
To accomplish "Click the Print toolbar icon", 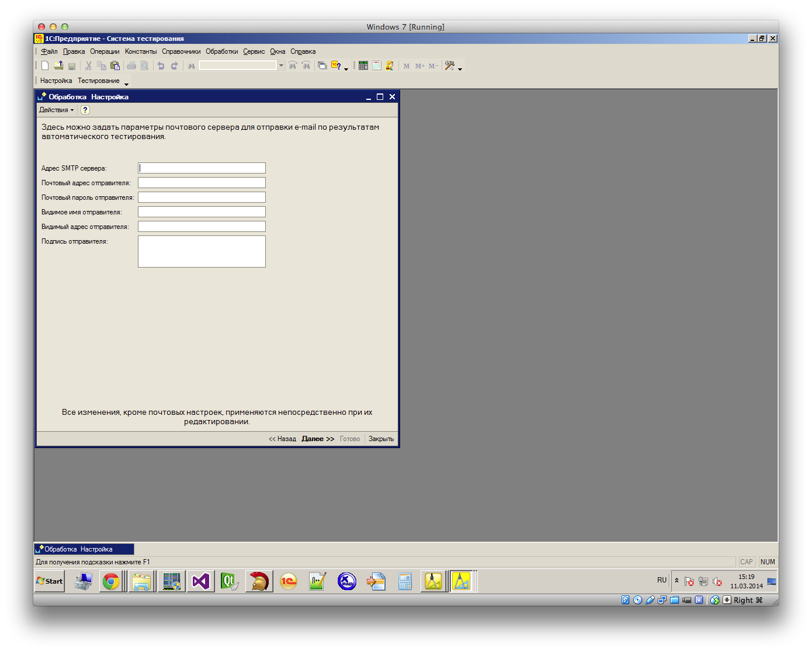I will (131, 65).
